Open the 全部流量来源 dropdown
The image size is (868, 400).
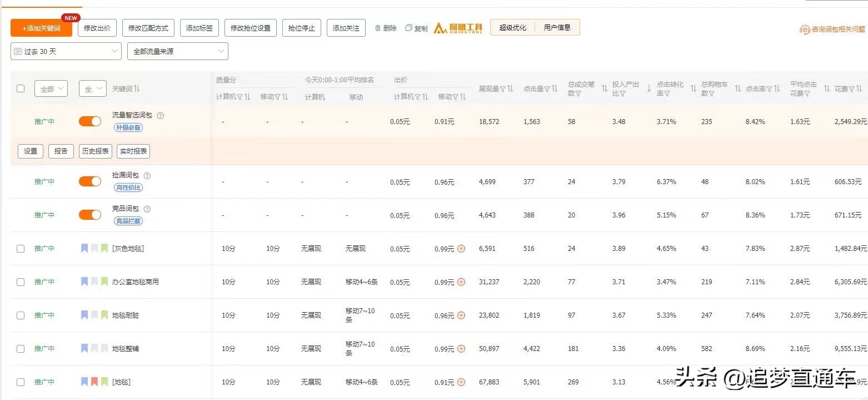pos(177,51)
